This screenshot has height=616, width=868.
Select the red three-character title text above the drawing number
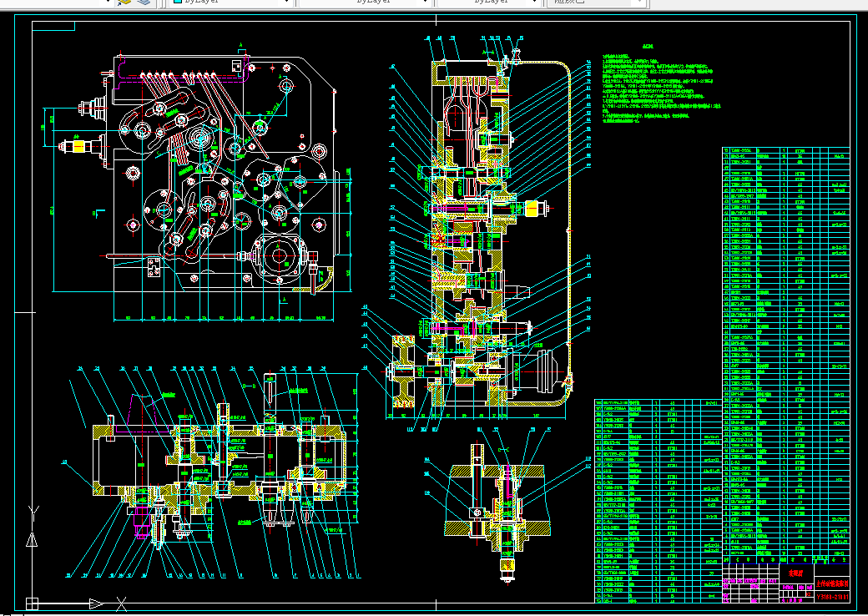[x=796, y=573]
